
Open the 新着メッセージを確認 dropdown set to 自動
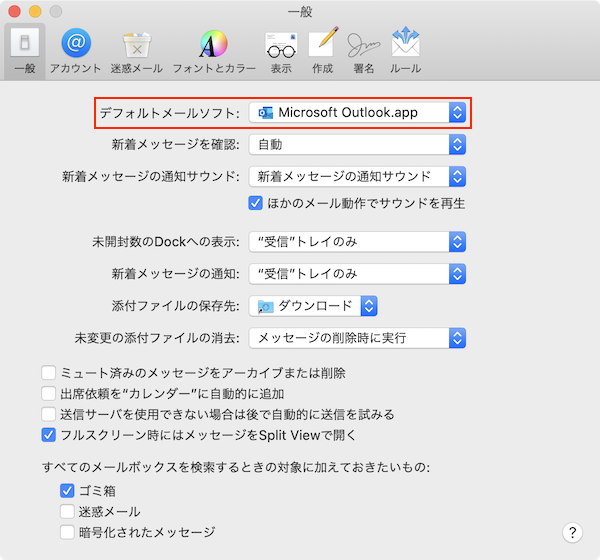(x=357, y=145)
